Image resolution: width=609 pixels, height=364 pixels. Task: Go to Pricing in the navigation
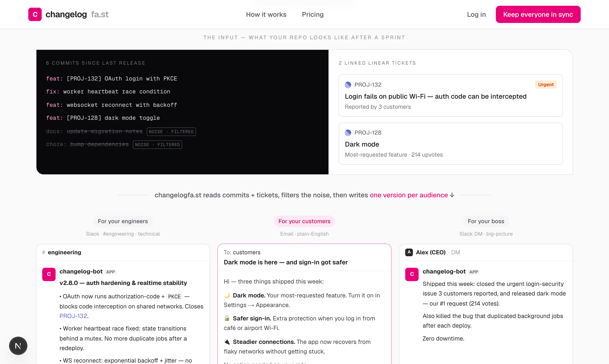point(313,14)
